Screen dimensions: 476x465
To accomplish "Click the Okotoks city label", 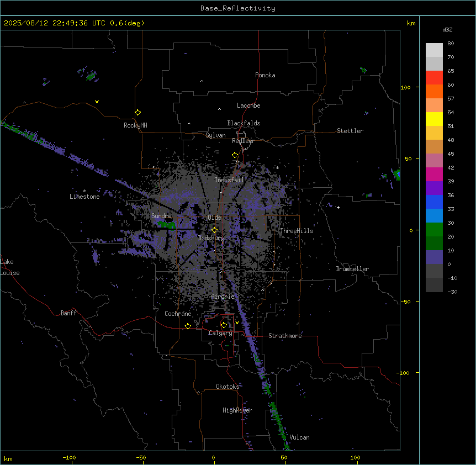I will (x=228, y=387).
